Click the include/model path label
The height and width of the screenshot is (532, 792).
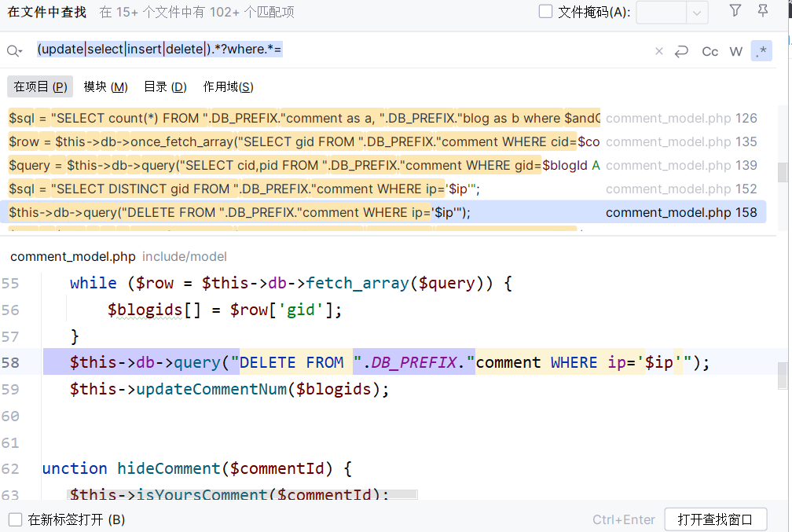[185, 256]
